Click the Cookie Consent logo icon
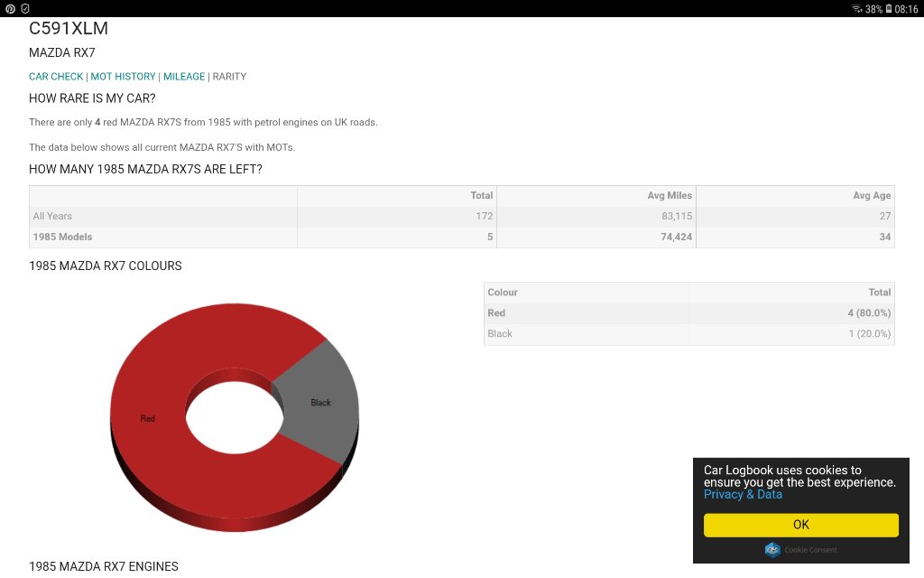 tap(772, 550)
